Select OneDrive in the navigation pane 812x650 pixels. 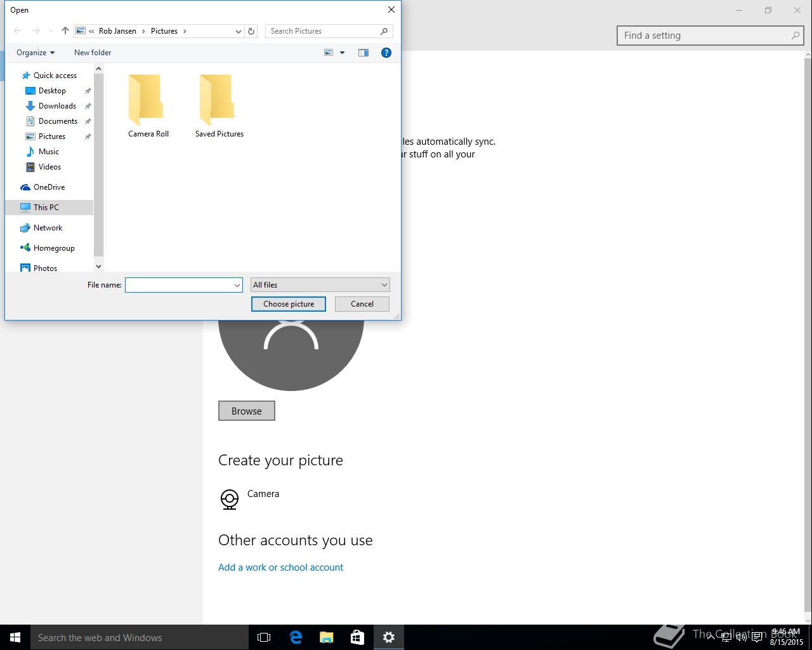(x=49, y=187)
